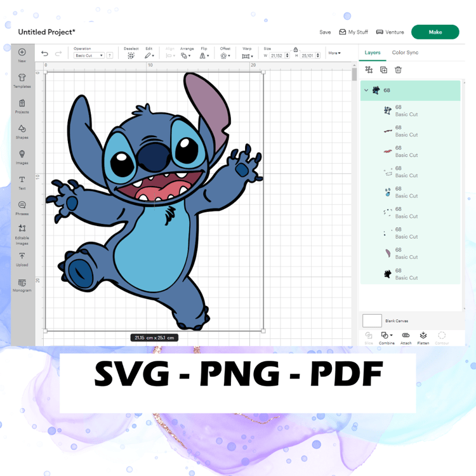Image resolution: width=476 pixels, height=476 pixels.
Task: Click the Redo arrow
Action: 58,54
